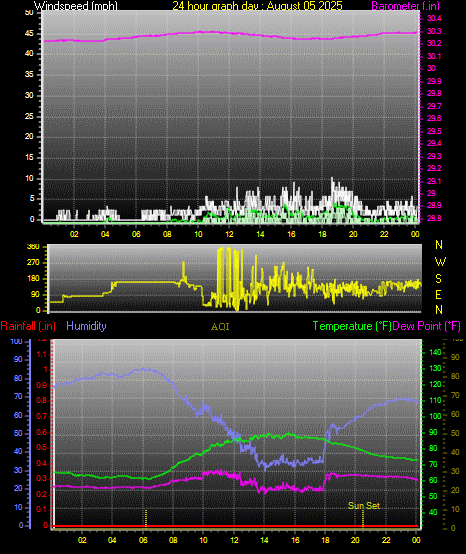Click "14" on the bottom chart time axis
The width and height of the screenshot is (466, 554).
pos(264,540)
